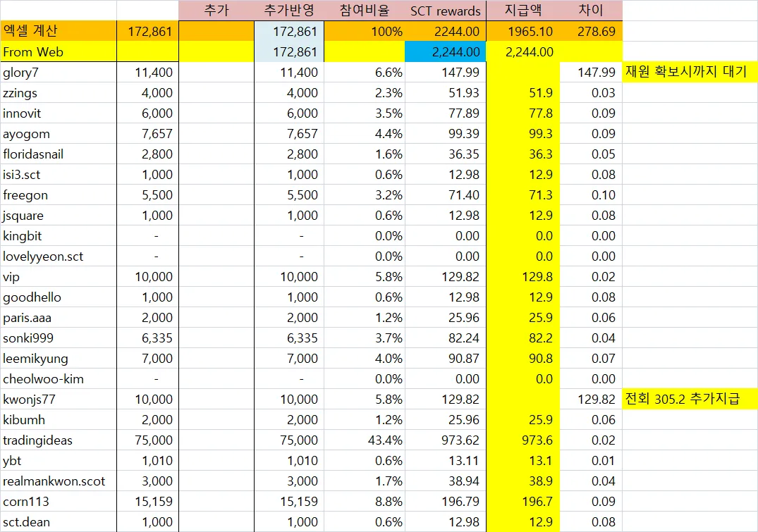
Task: Click the 'lovelyyeon.sct' name cell
Action: click(x=58, y=256)
